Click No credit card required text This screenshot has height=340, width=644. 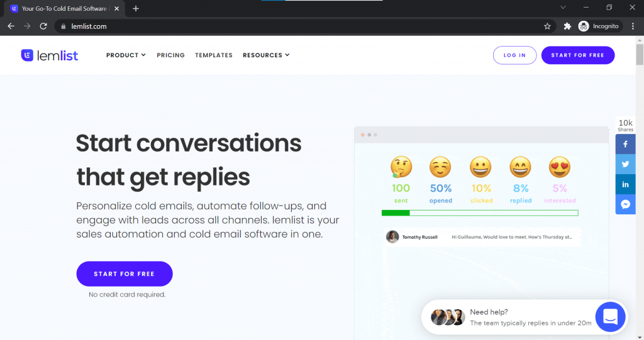click(127, 294)
